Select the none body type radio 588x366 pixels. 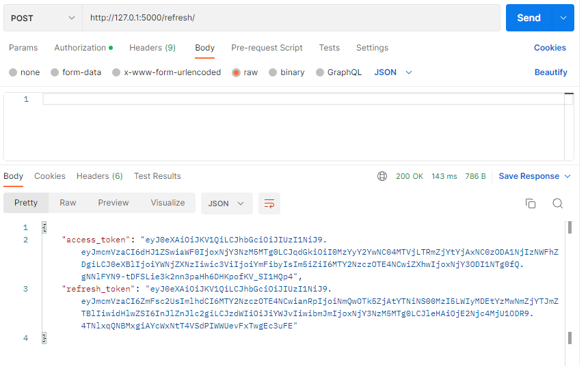click(13, 72)
